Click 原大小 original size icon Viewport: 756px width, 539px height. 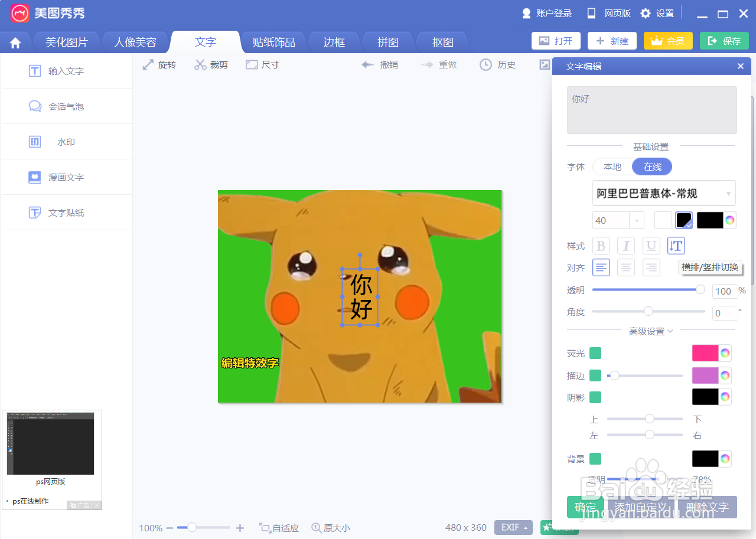coord(331,528)
